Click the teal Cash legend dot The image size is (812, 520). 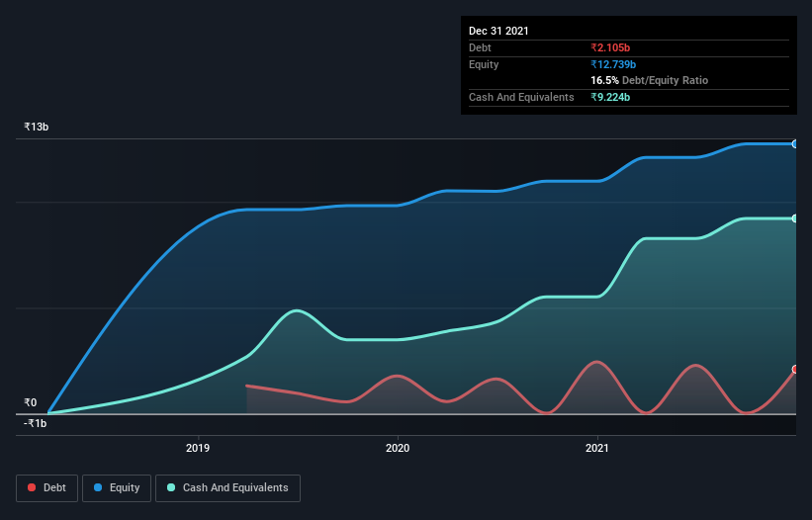pyautogui.click(x=171, y=487)
